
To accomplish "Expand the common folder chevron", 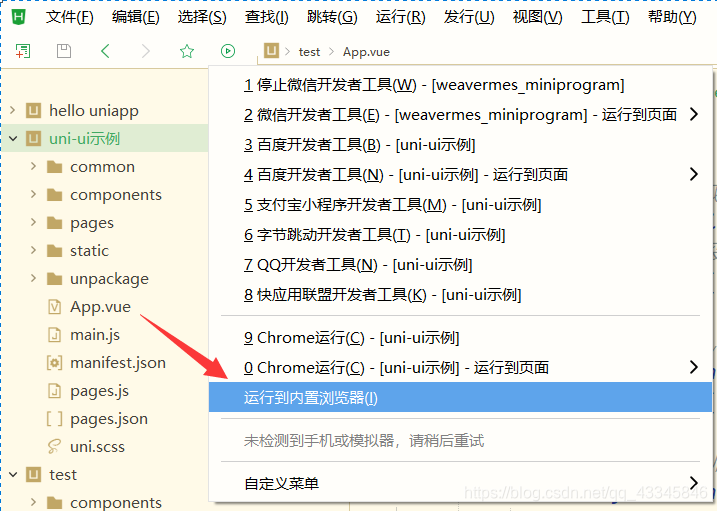I will tap(33, 166).
